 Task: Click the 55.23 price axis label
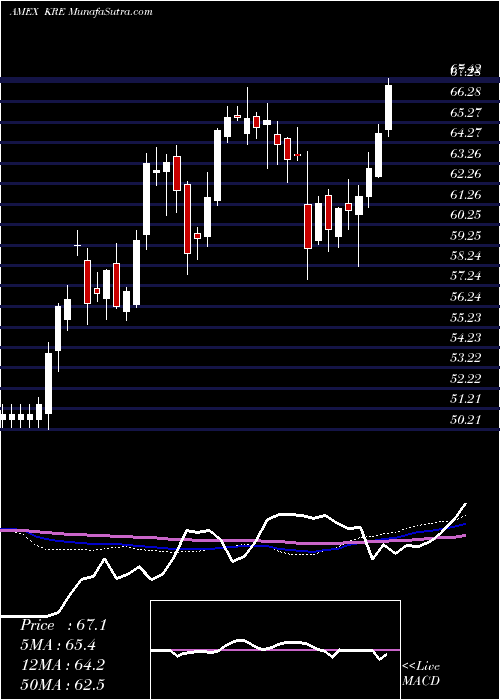466,317
